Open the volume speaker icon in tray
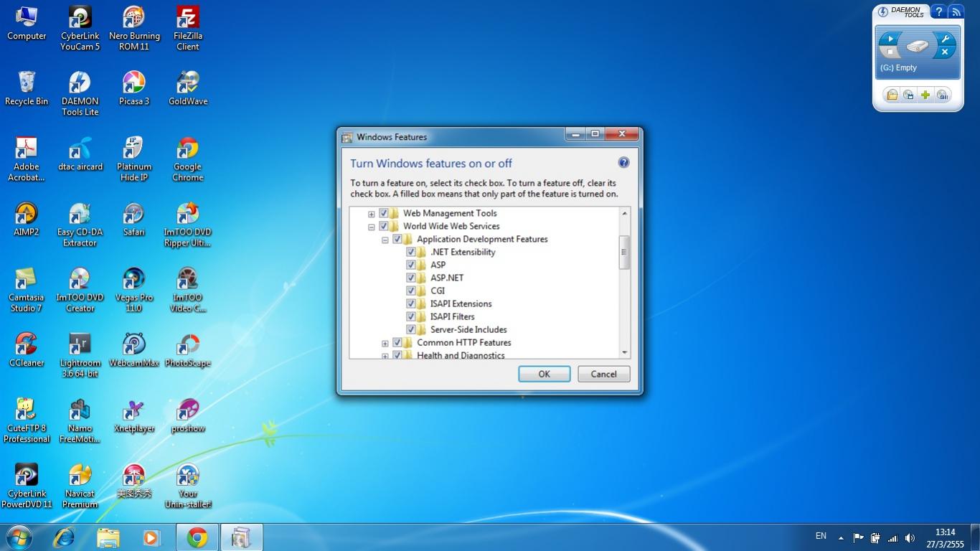Image resolution: width=980 pixels, height=551 pixels. pos(910,538)
